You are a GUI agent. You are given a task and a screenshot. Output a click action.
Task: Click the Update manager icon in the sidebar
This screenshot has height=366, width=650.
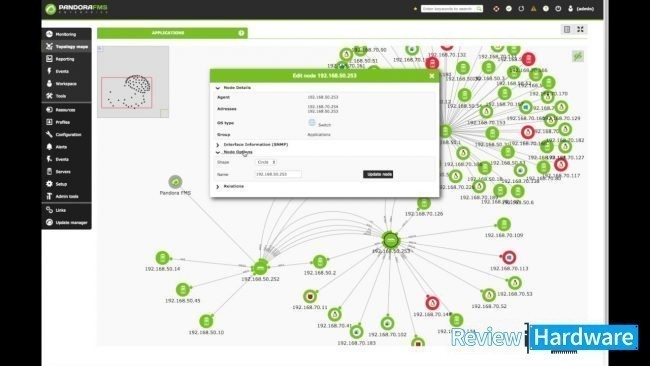(49, 222)
